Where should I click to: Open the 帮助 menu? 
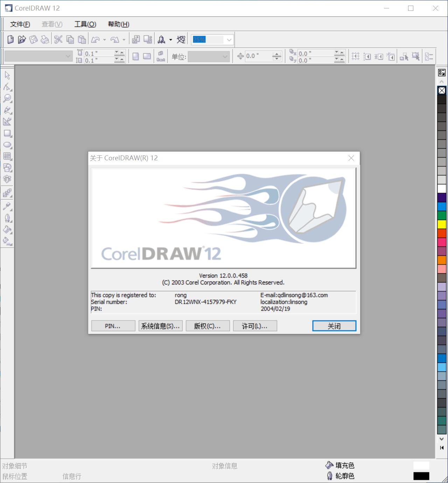[118, 24]
